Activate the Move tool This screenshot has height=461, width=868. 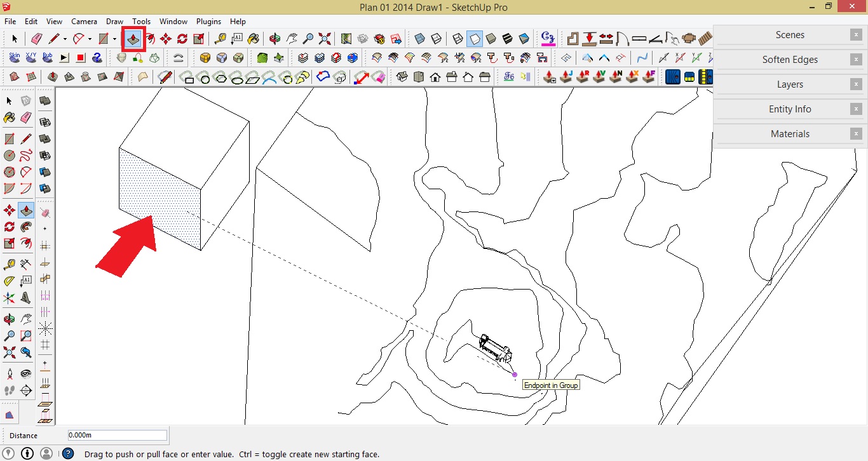pyautogui.click(x=166, y=39)
